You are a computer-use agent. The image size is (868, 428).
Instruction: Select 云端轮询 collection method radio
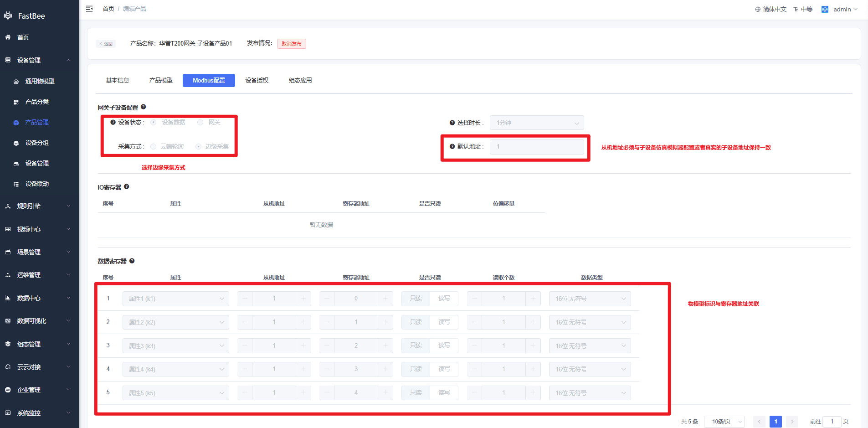[153, 146]
